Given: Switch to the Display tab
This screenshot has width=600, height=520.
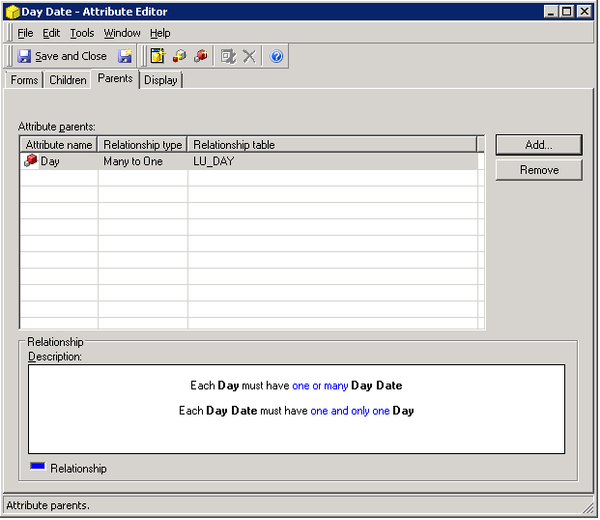Looking at the screenshot, I should pyautogui.click(x=161, y=80).
